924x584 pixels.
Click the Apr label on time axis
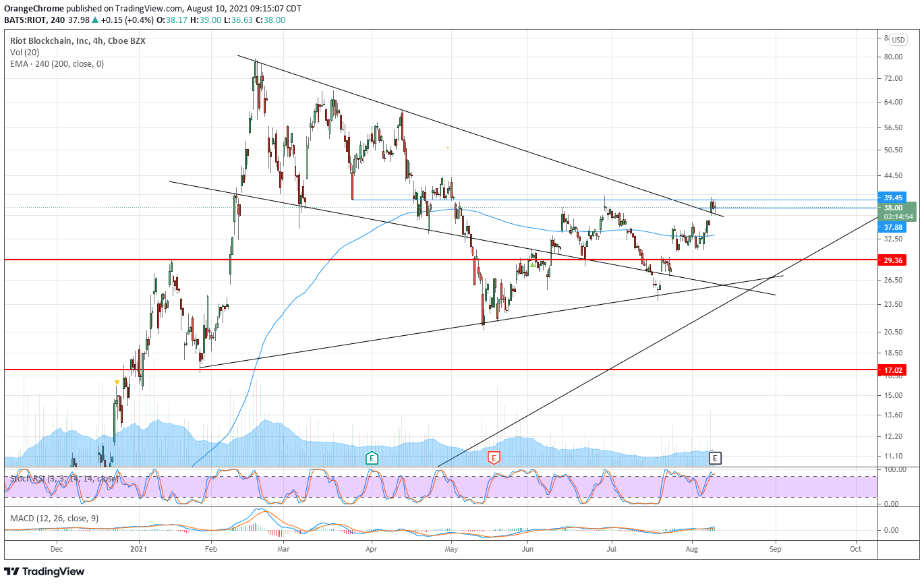[x=371, y=550]
